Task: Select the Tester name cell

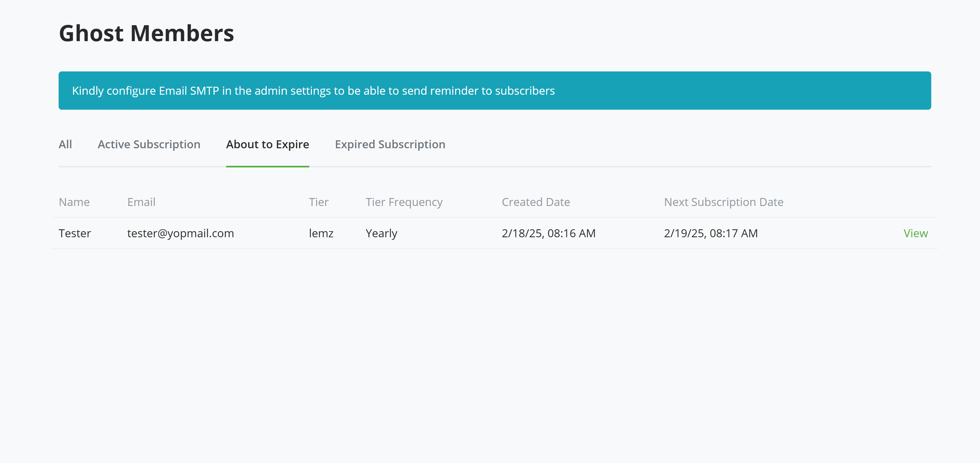Action: pos(75,233)
